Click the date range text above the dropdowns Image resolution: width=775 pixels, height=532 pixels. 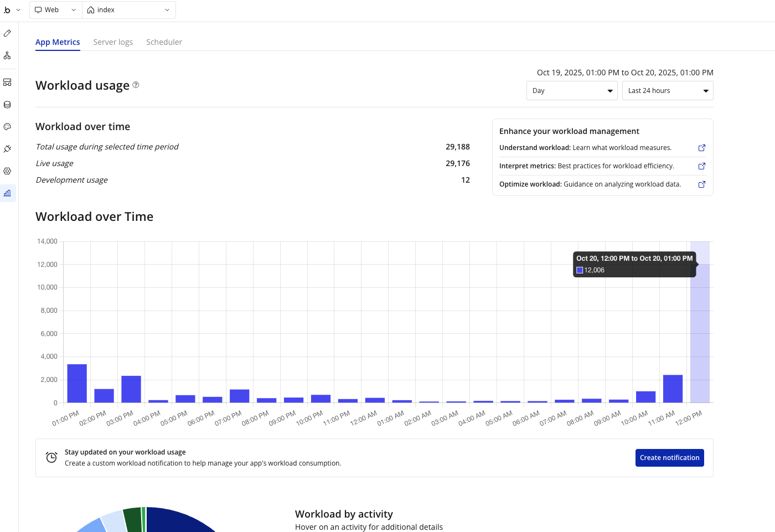pyautogui.click(x=625, y=73)
